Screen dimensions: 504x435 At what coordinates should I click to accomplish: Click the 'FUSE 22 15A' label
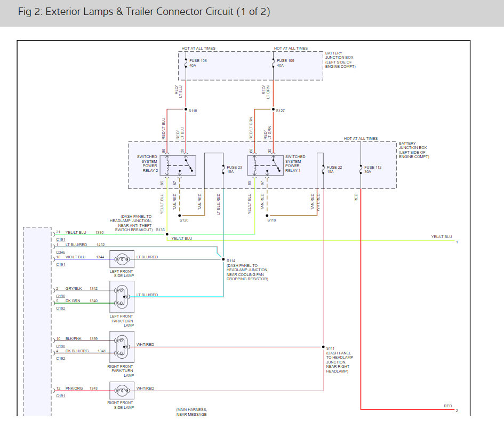tap(334, 170)
